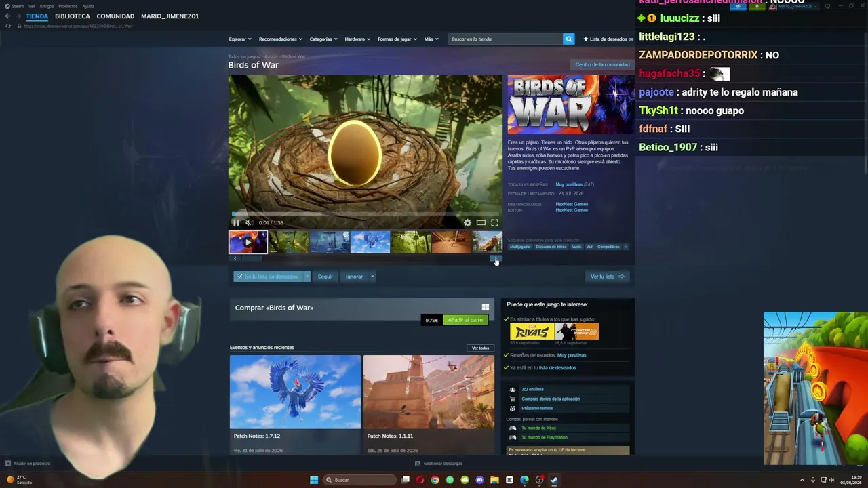Uncheck 'En tu lista de deseados' wishlist toggle
The width and height of the screenshot is (868, 488).
click(x=269, y=277)
